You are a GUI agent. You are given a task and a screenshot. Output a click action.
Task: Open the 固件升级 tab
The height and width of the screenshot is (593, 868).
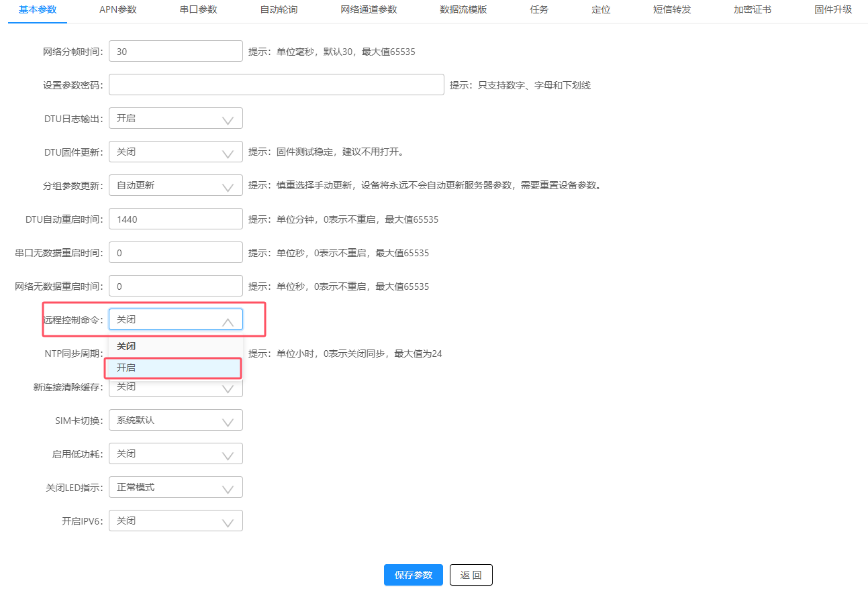pos(832,10)
